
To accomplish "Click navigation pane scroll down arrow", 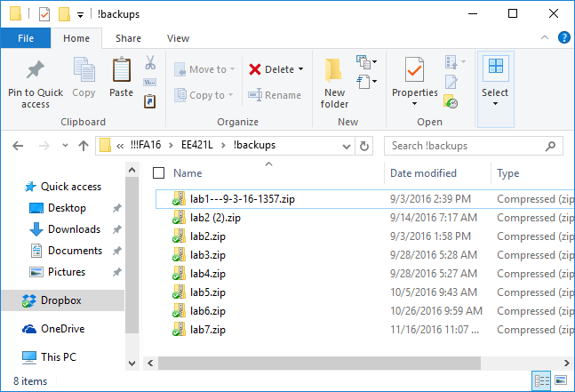I will click(132, 364).
